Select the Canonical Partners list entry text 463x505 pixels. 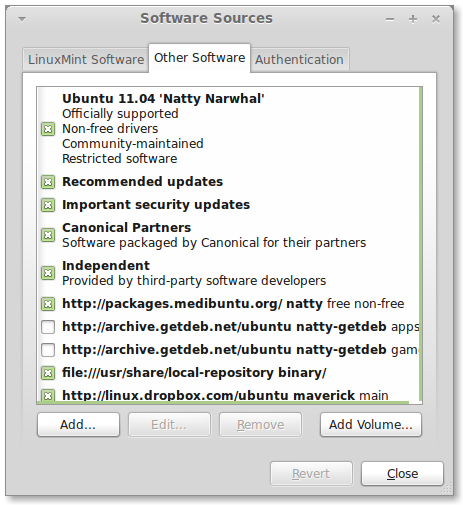click(x=127, y=228)
